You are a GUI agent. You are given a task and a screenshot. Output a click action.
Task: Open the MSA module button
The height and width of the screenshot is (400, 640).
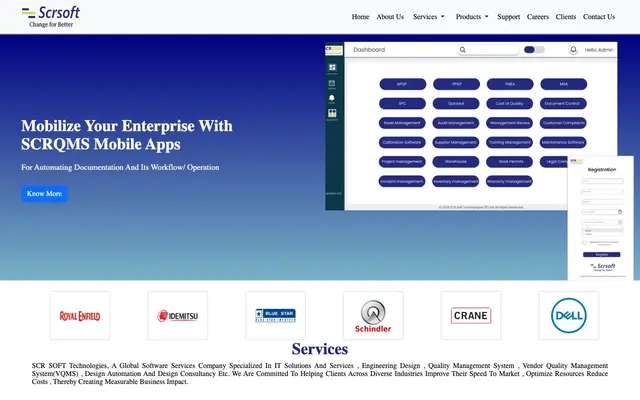(564, 84)
